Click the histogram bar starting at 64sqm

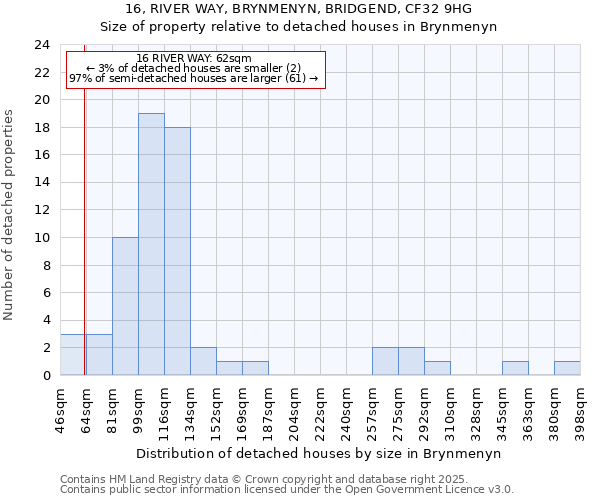pyautogui.click(x=99, y=355)
